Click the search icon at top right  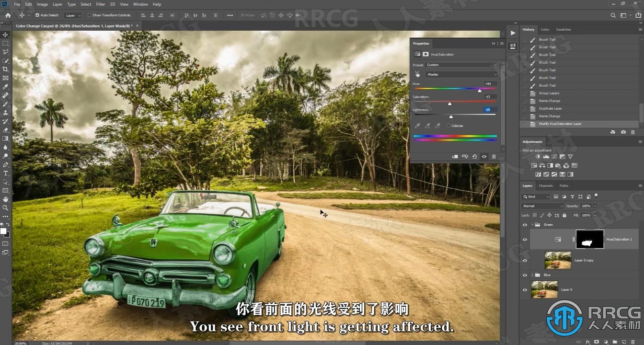[613, 15]
